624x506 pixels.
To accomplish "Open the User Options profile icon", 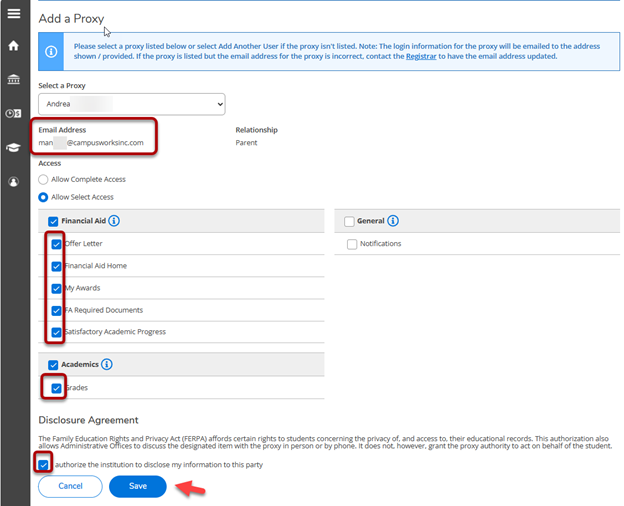I will [14, 182].
